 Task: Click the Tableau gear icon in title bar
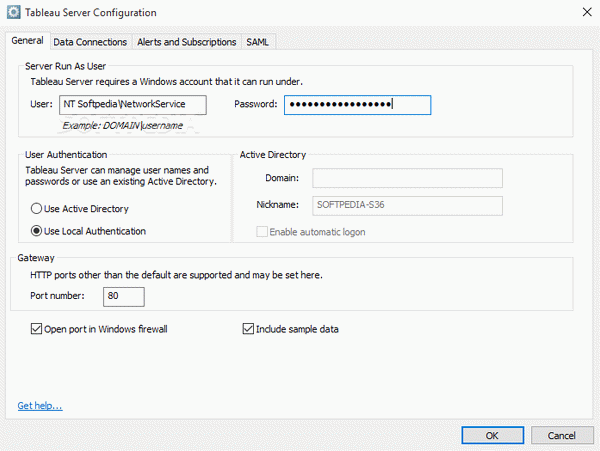pos(13,12)
